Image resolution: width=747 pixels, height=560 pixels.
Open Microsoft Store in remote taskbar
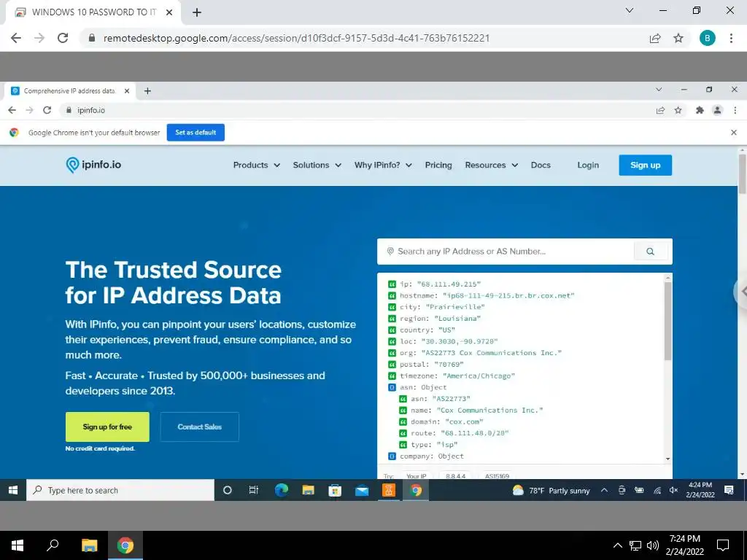(335, 490)
